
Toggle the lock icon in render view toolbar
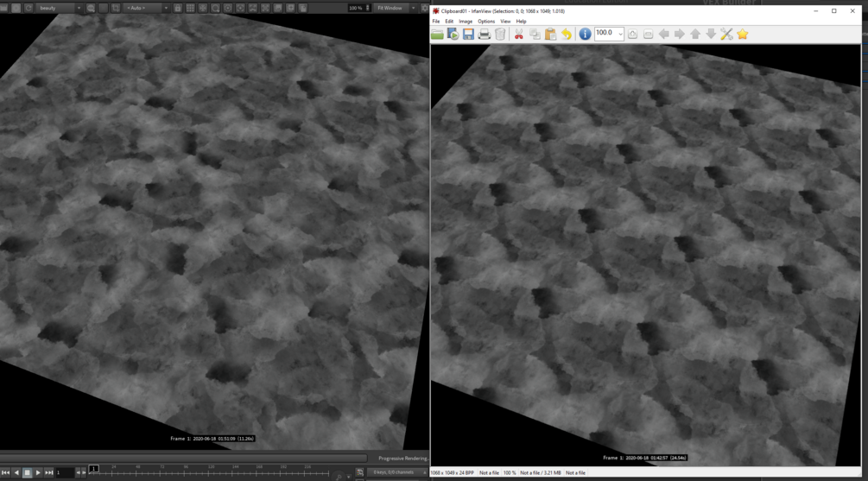click(x=178, y=8)
